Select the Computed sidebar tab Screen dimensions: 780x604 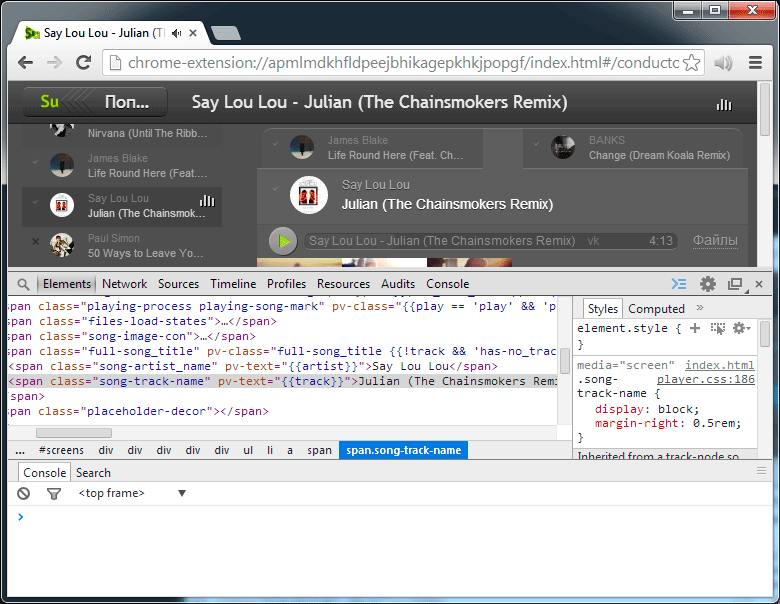click(656, 309)
